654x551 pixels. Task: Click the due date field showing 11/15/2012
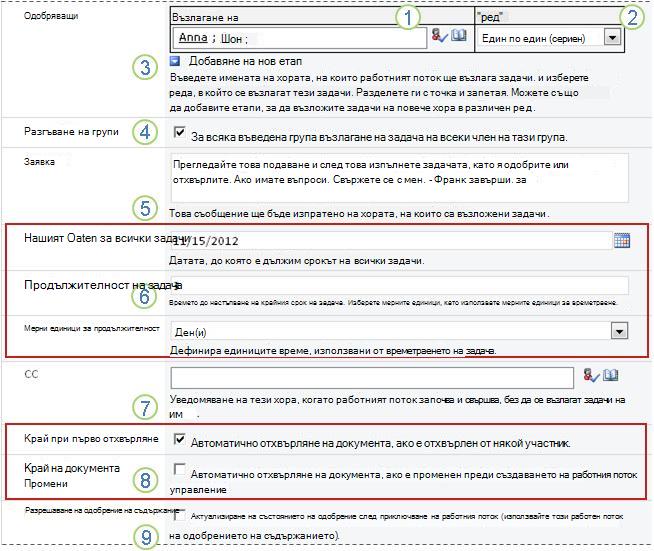pyautogui.click(x=391, y=241)
